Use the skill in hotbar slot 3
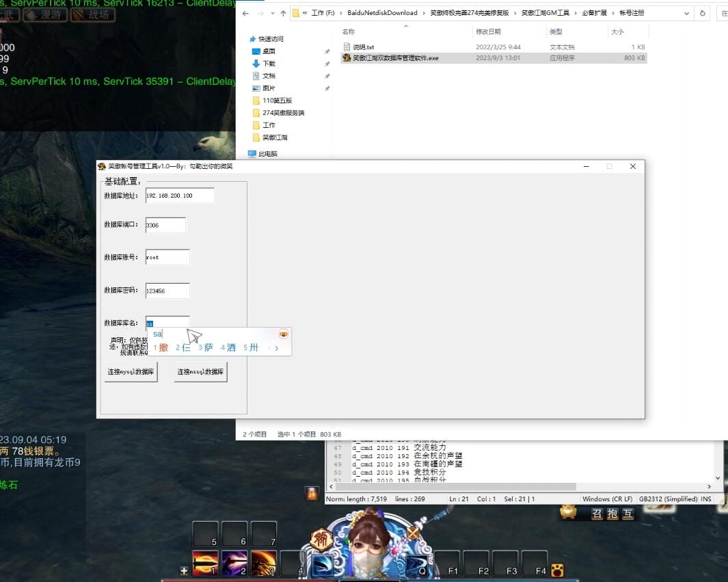The height and width of the screenshot is (582, 728). pyautogui.click(x=263, y=563)
